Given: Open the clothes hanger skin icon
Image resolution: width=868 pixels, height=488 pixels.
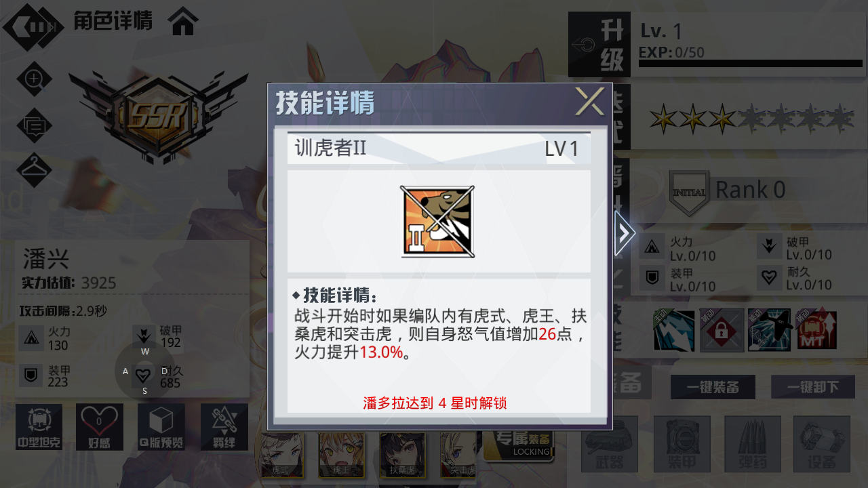Looking at the screenshot, I should [34, 170].
